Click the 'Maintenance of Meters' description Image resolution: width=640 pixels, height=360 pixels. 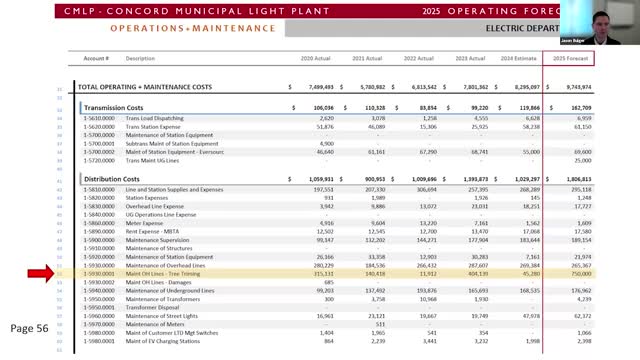(x=155, y=324)
